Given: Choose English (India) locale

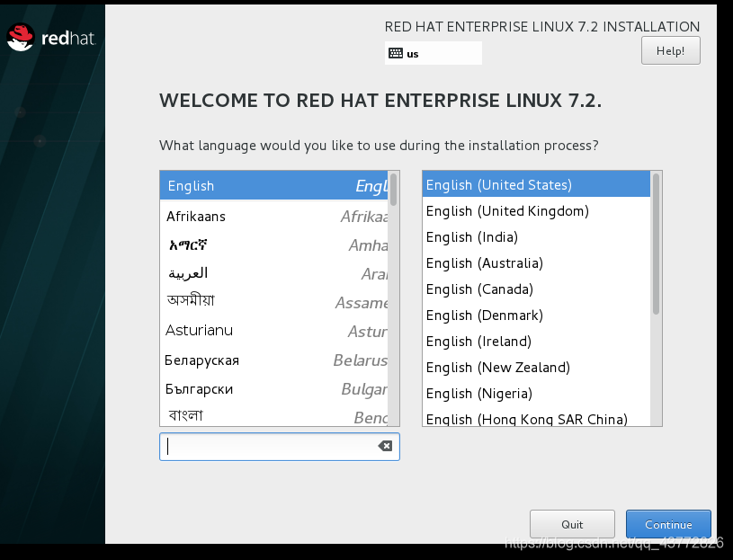Looking at the screenshot, I should tap(536, 236).
